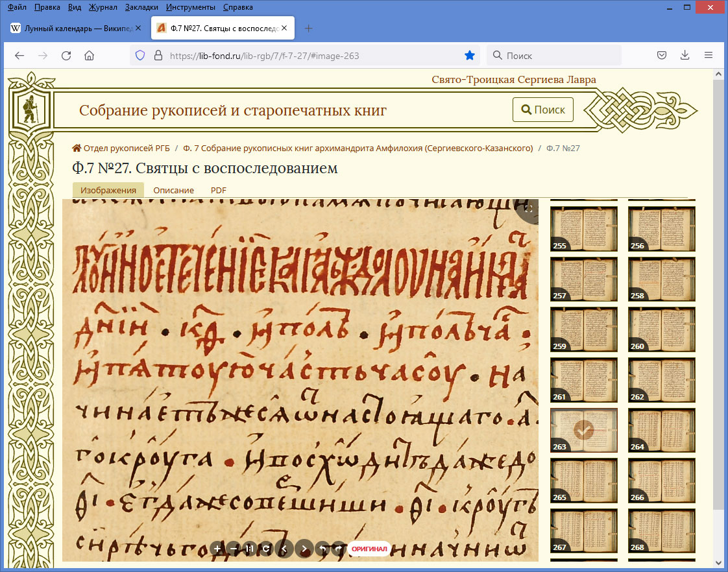Click the Ф.7 №27 breadcrumb item
728x572 pixels.
click(x=563, y=148)
